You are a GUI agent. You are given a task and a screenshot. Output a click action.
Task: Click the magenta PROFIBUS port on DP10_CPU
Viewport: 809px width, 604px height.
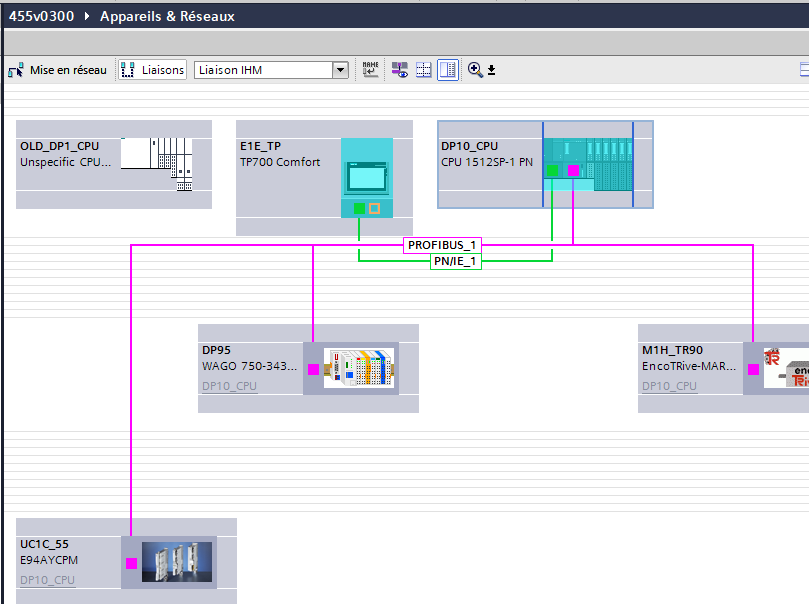coord(573,171)
